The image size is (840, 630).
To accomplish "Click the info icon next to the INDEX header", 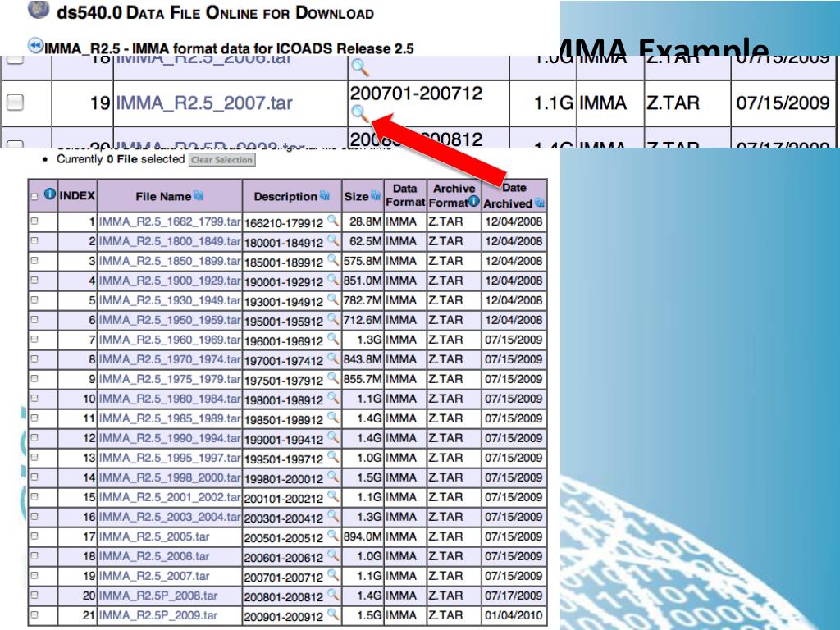I will point(50,194).
